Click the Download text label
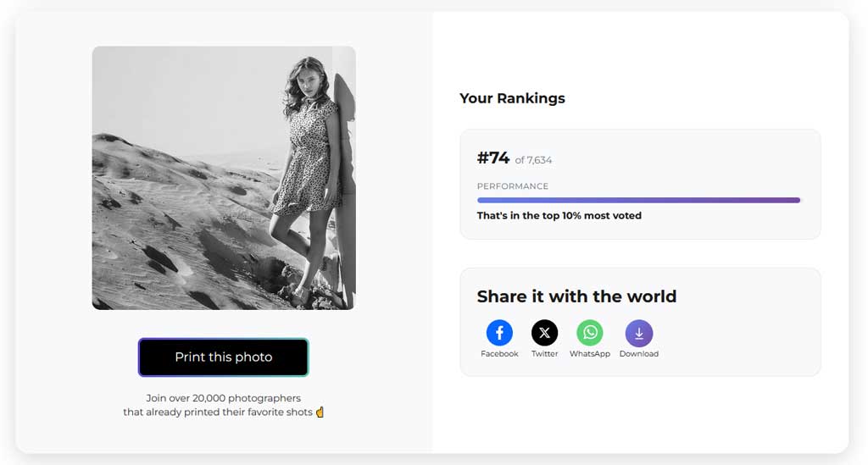Image resolution: width=868 pixels, height=465 pixels. tap(639, 354)
